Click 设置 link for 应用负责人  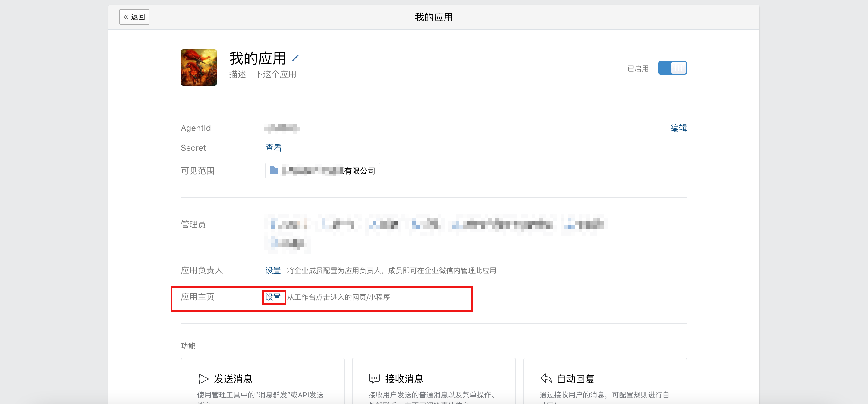tap(272, 270)
